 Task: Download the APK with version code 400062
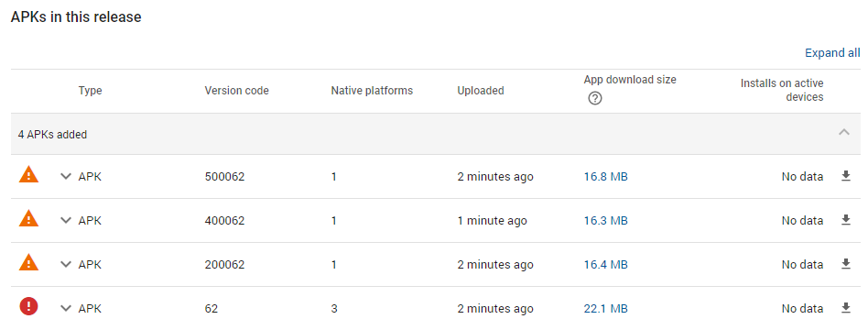845,220
